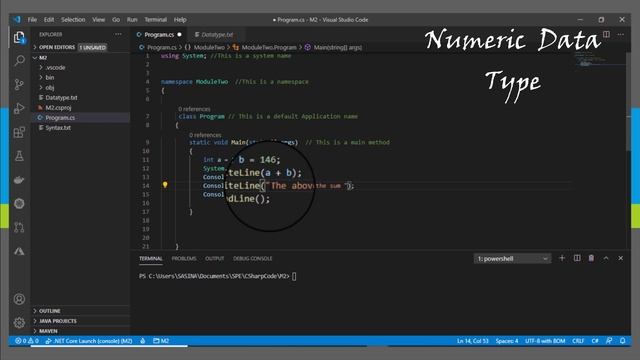The height and width of the screenshot is (360, 640).
Task: Open the Run and Debug view icon
Action: coord(19,108)
